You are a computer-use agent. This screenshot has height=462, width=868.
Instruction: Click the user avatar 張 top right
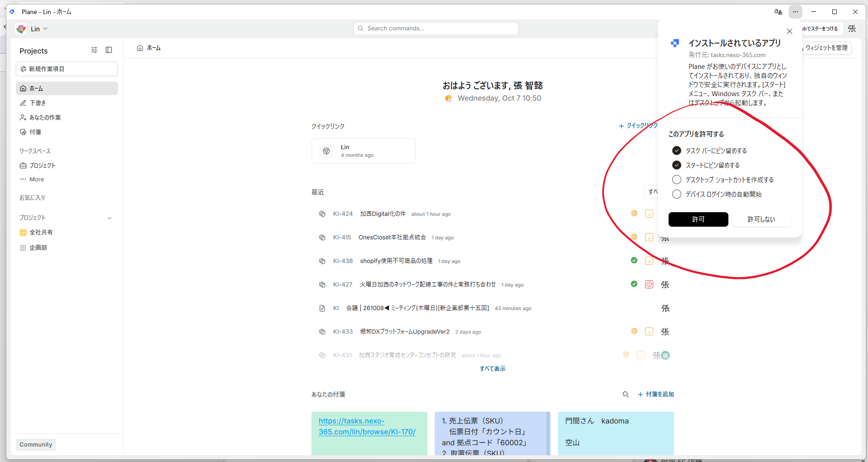(852, 29)
